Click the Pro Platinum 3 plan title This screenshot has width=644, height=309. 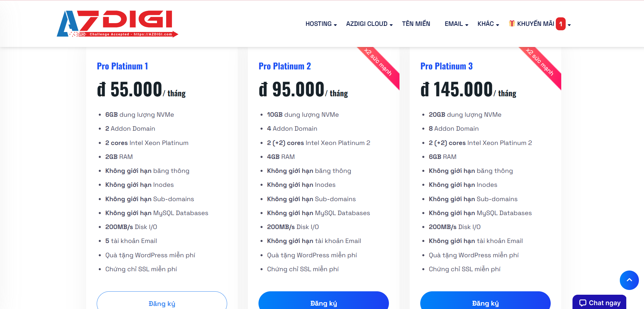(446, 66)
